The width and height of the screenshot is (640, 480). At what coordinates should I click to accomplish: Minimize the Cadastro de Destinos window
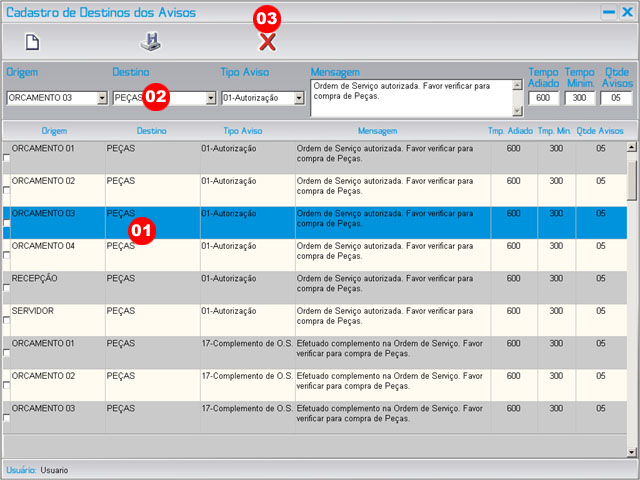point(607,12)
